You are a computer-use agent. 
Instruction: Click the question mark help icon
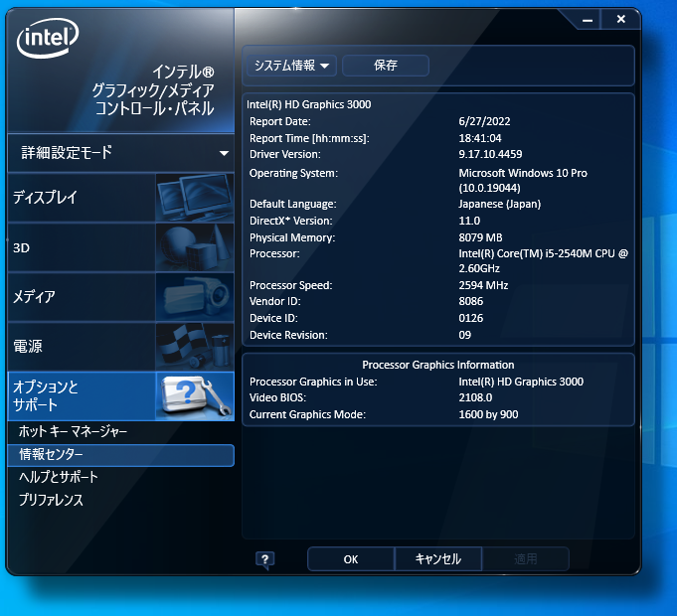tap(264, 560)
